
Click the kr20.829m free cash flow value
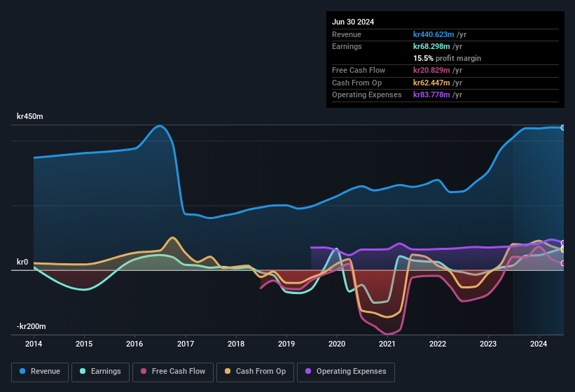point(431,70)
